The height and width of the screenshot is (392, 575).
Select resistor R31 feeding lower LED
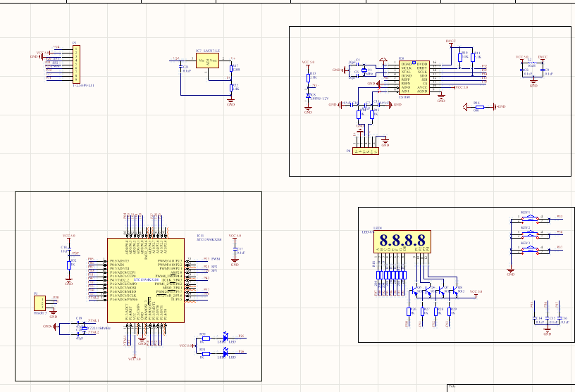click(x=206, y=354)
